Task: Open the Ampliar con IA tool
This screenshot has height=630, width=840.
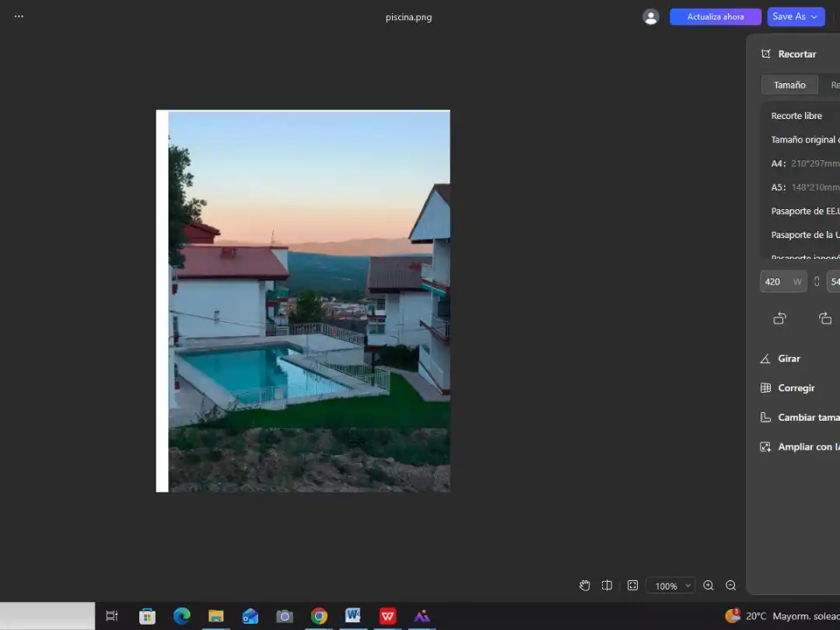Action: [800, 447]
